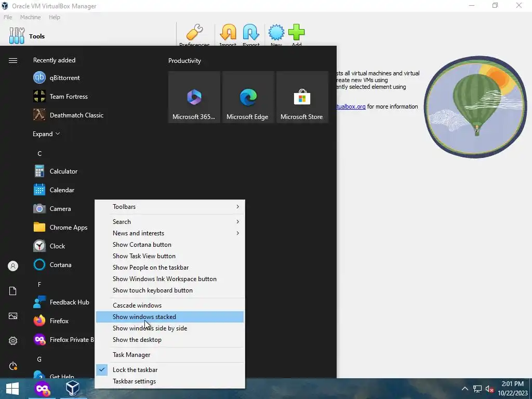Toggle Show People on the taskbar
Image resolution: width=532 pixels, height=399 pixels.
click(170, 268)
